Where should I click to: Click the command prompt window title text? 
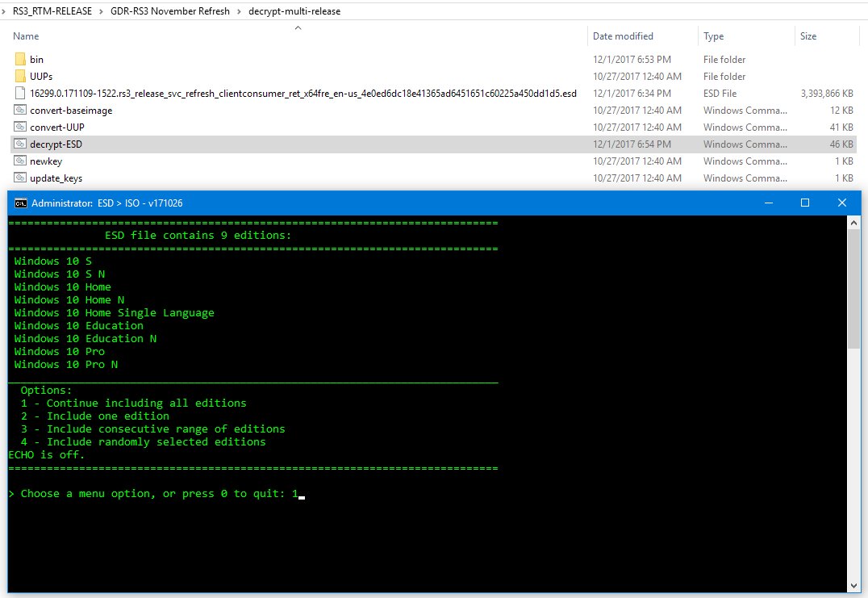(106, 203)
